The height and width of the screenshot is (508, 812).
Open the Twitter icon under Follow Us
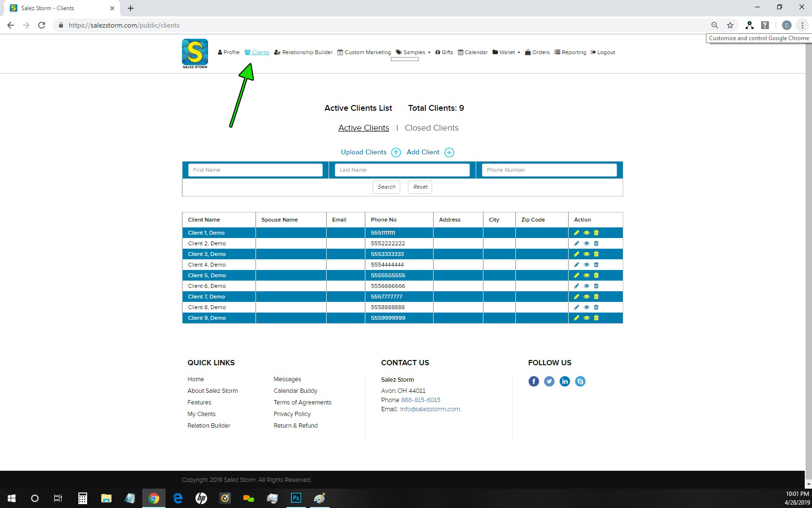pos(549,381)
